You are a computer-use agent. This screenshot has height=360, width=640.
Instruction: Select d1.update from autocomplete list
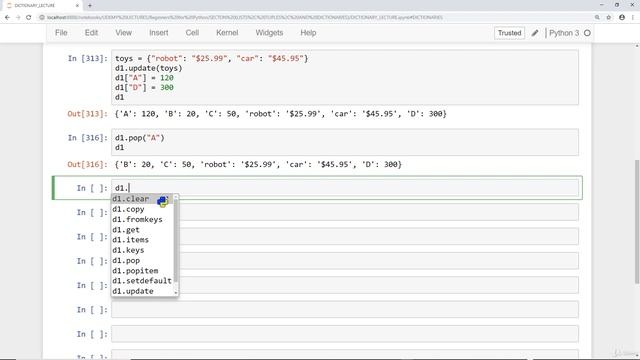[142, 291]
